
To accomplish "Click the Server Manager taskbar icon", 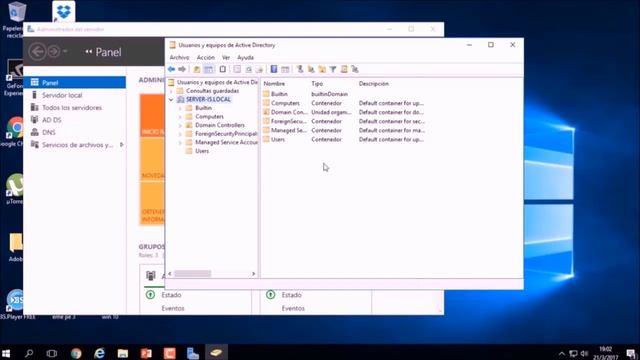I will click(x=193, y=353).
